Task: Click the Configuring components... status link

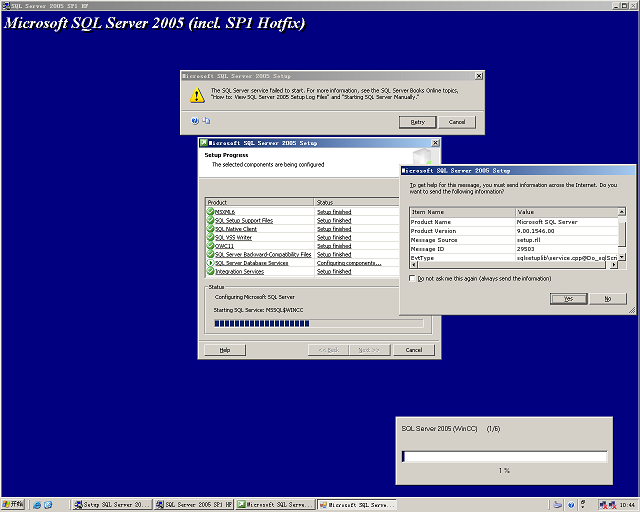Action: click(349, 263)
